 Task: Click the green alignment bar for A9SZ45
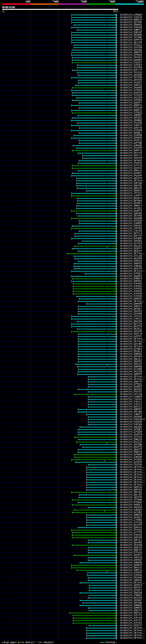(x=94, y=331)
